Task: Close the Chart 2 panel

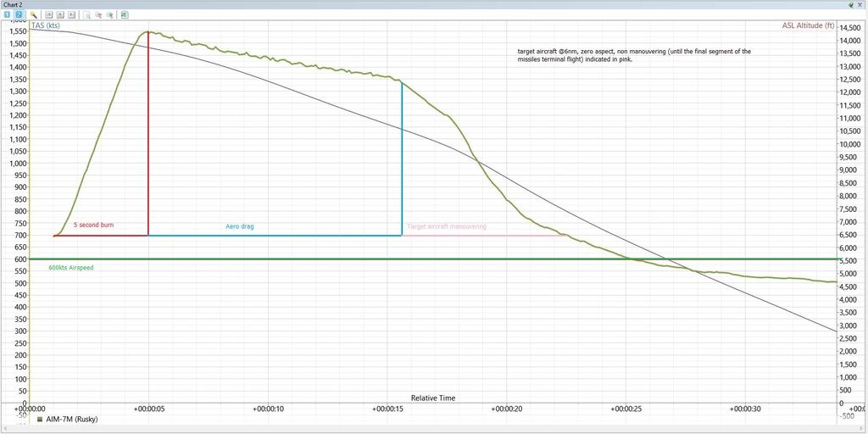Action: [x=861, y=4]
